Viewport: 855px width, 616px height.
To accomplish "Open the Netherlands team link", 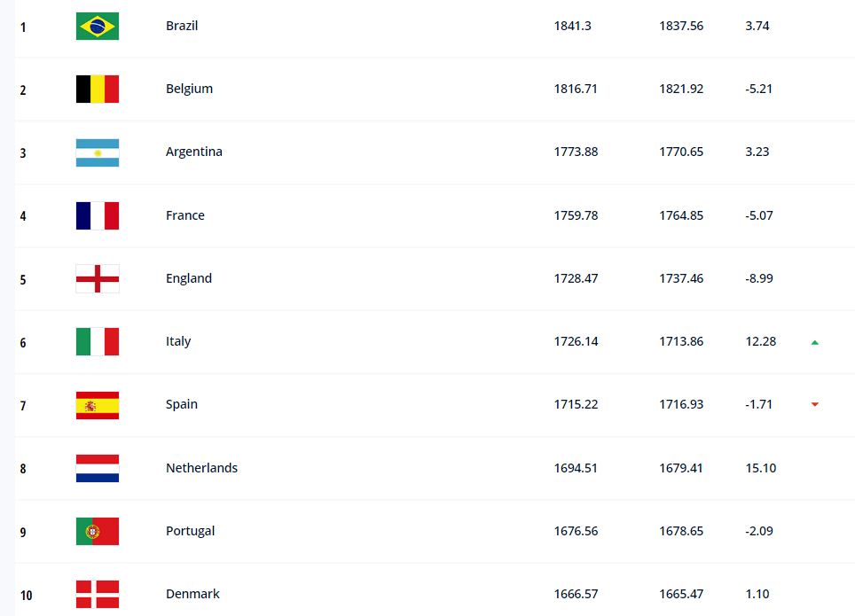I will coord(201,468).
